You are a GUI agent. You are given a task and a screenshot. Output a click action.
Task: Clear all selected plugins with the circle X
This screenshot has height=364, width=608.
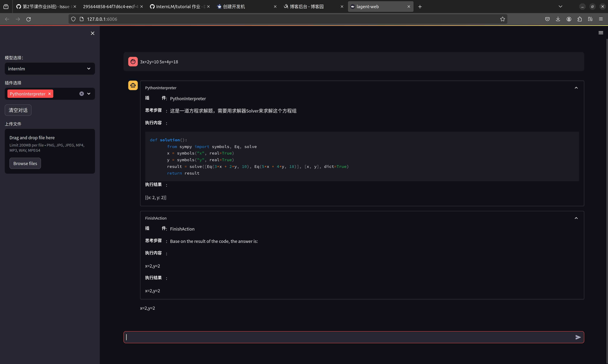click(82, 94)
